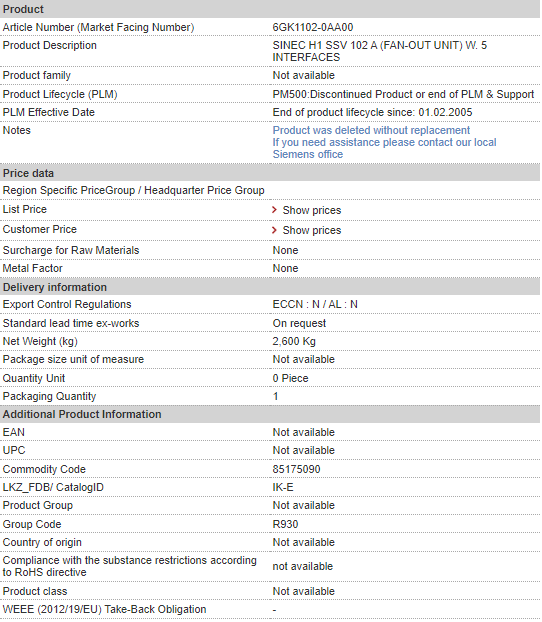
Task: Click red arrow beside List Price
Action: pos(274,210)
